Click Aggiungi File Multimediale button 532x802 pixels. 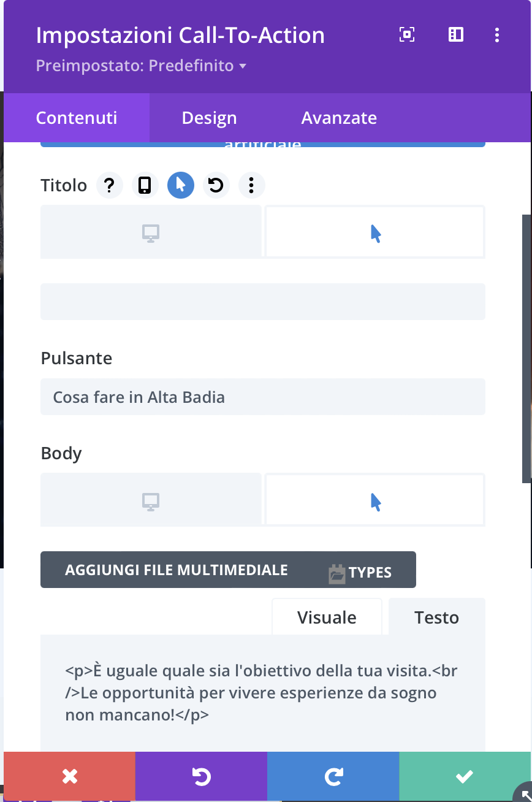176,570
